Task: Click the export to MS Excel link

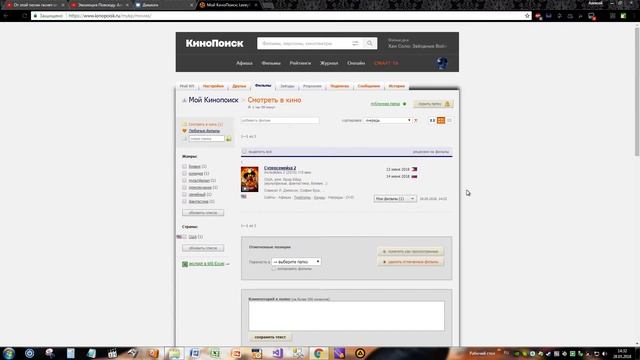Action: [x=207, y=264]
